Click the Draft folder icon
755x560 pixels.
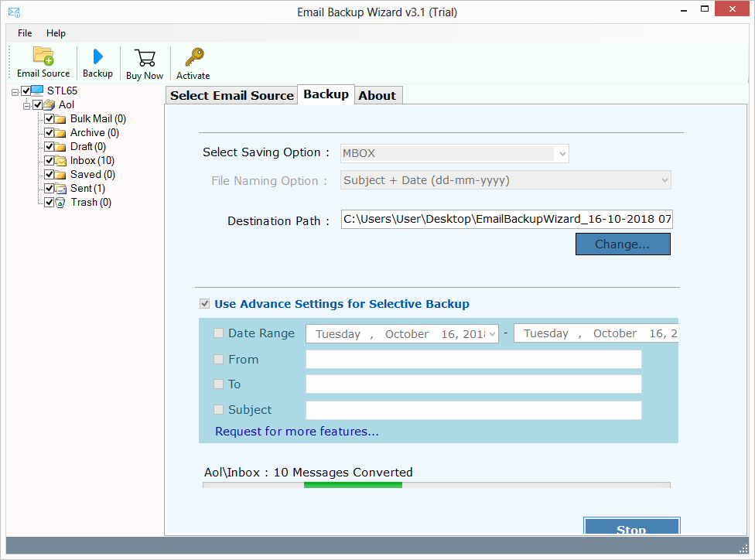click(x=60, y=147)
